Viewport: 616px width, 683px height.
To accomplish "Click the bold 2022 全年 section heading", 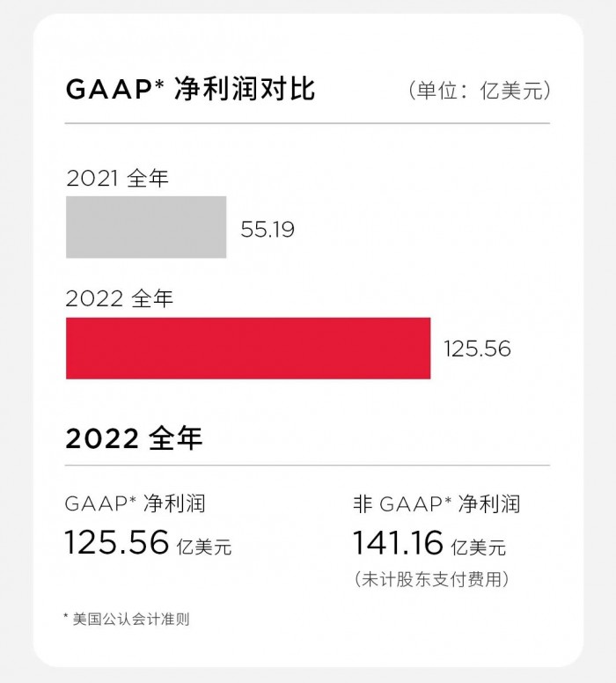I will [134, 438].
